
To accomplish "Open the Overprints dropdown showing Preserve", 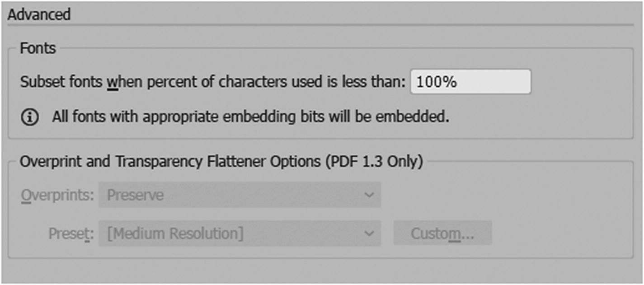I will coord(240,195).
